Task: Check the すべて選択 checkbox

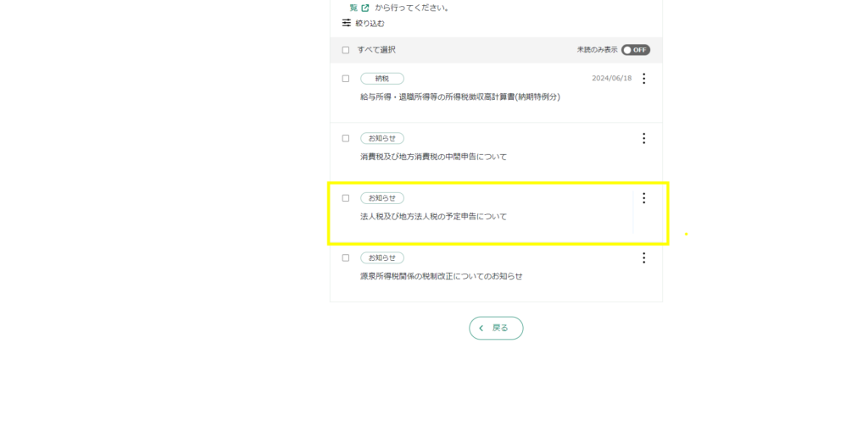Action: (x=346, y=50)
